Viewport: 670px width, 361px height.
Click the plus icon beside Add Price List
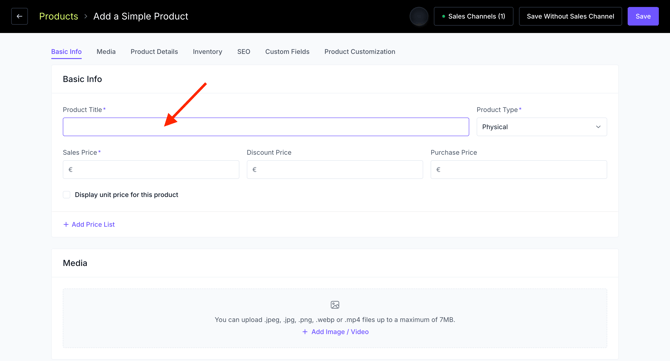tap(66, 224)
